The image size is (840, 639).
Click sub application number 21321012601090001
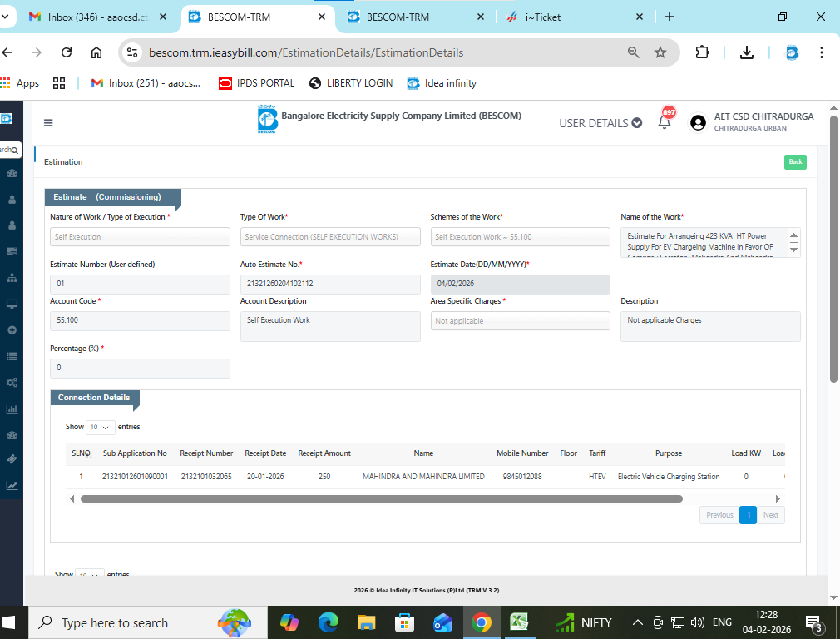(x=135, y=477)
